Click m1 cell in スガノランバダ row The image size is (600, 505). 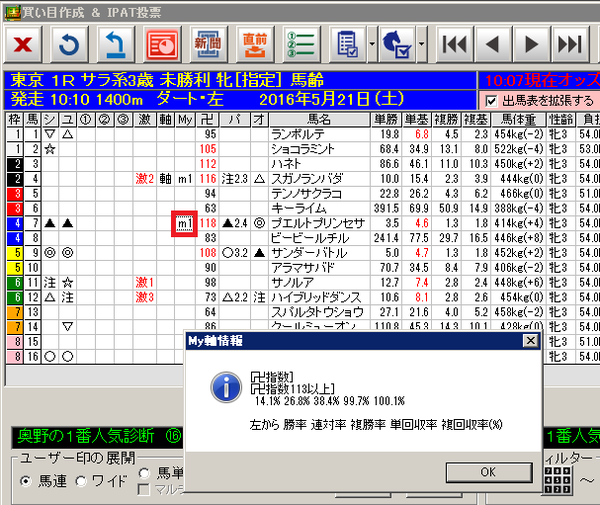click(x=185, y=179)
